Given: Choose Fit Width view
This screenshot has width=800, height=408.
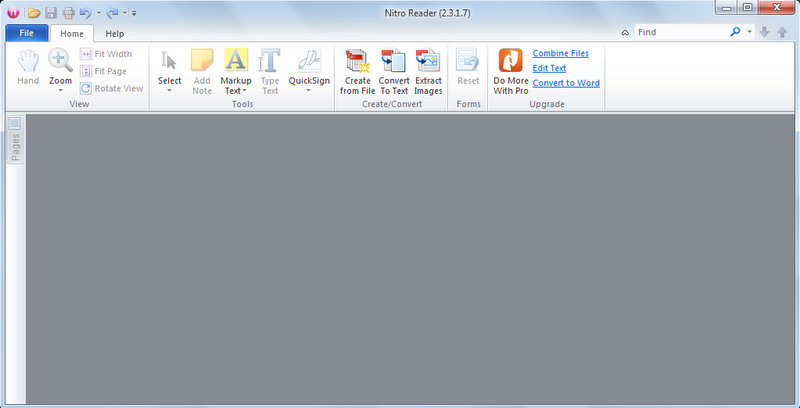Looking at the screenshot, I should point(107,54).
